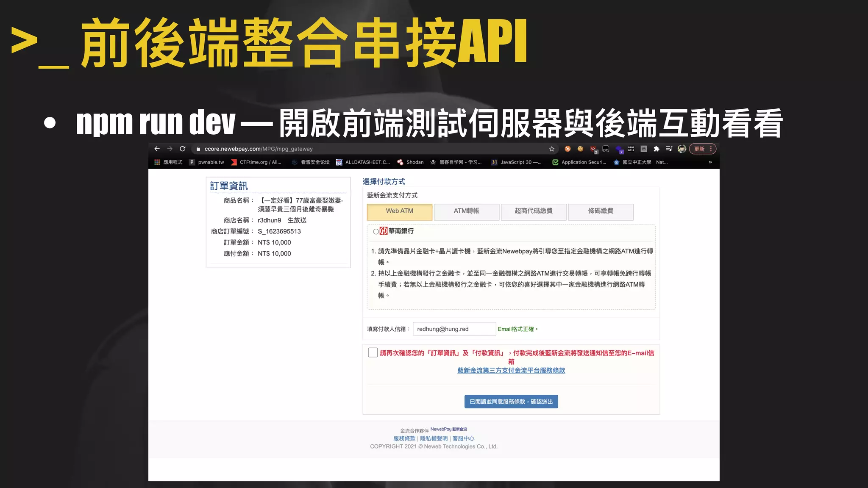Bookmark this page with the star icon
This screenshot has height=488, width=868.
click(552, 149)
